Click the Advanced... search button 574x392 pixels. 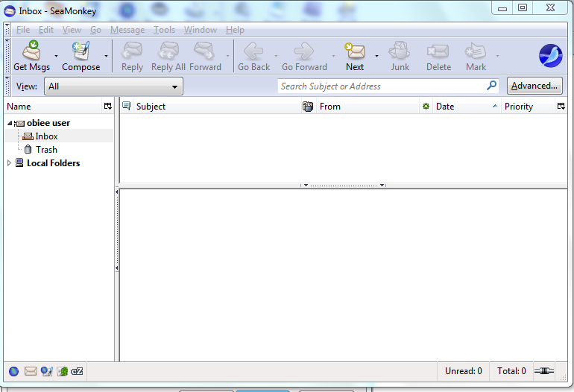(534, 86)
